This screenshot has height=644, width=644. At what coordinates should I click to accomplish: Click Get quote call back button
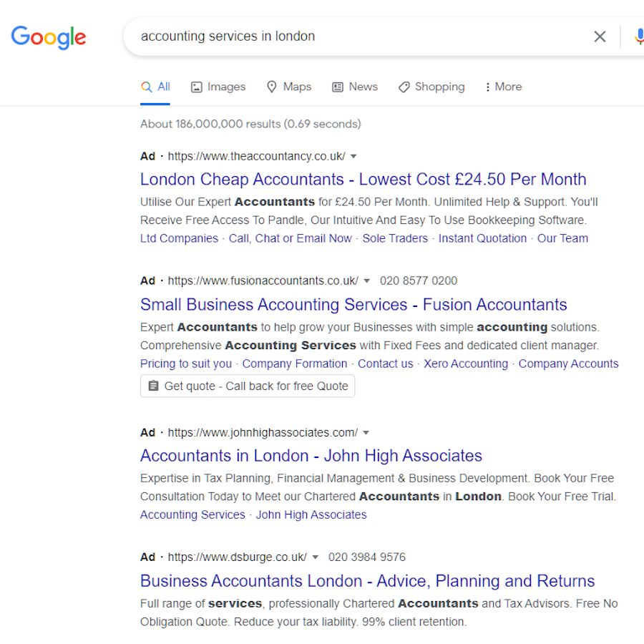[x=248, y=386]
